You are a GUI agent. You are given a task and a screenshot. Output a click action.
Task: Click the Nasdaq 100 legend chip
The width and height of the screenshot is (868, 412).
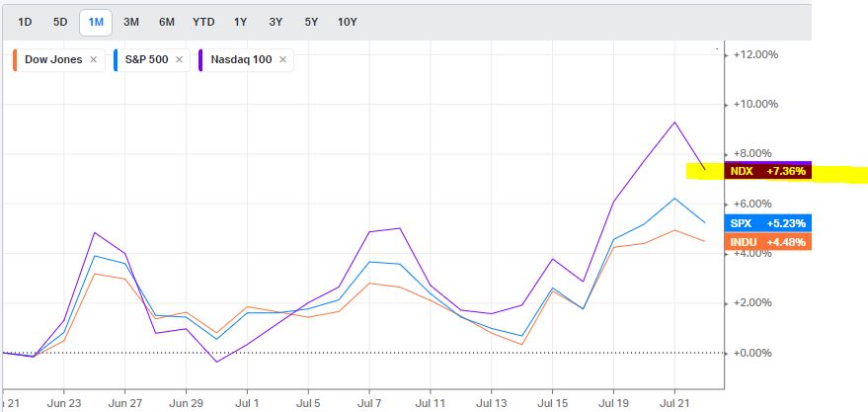(x=246, y=60)
